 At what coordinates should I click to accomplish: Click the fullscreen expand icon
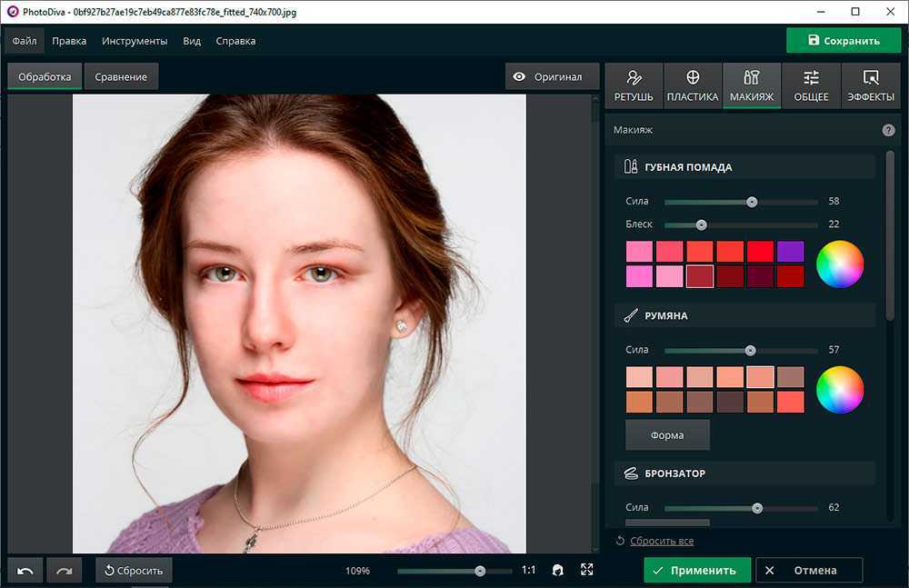(586, 570)
